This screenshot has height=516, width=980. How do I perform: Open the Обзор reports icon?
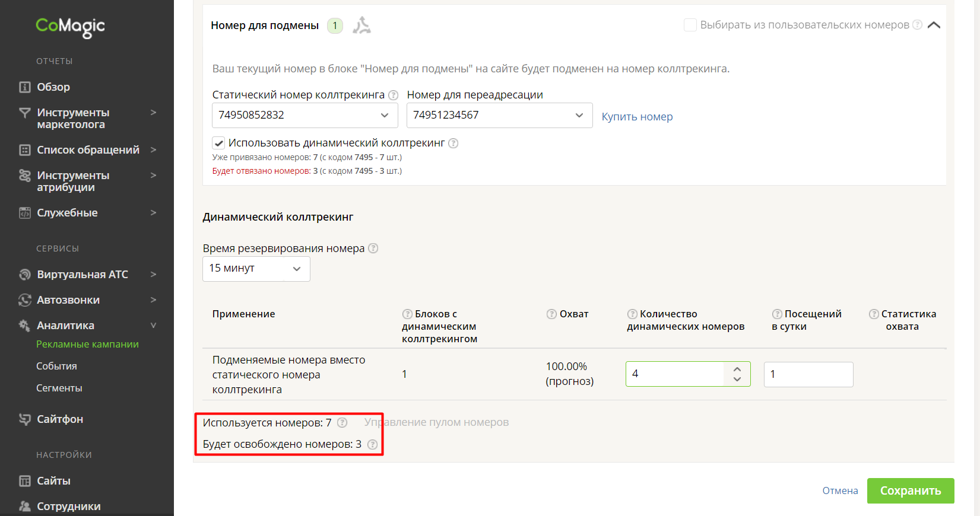click(x=25, y=87)
